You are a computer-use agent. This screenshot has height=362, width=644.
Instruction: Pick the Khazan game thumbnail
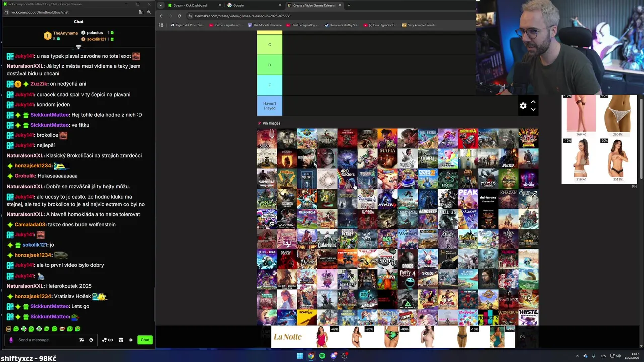click(x=508, y=199)
